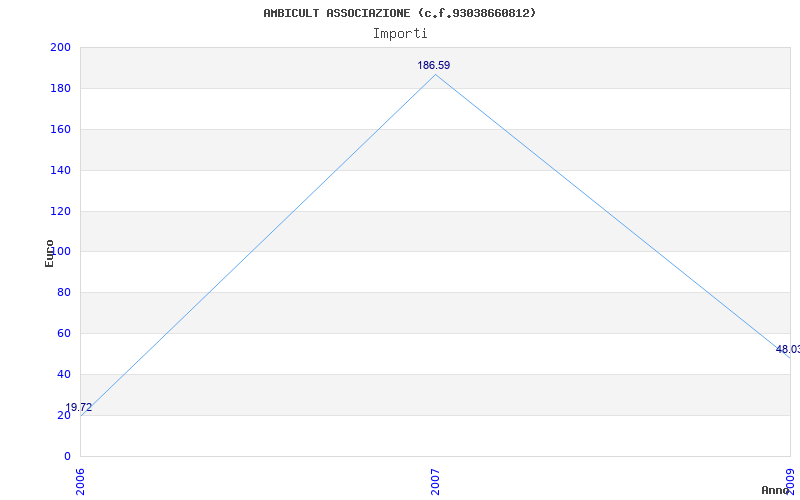The height and width of the screenshot is (500, 800).
Task: Click the 2006 x-axis label
Action: click(81, 482)
